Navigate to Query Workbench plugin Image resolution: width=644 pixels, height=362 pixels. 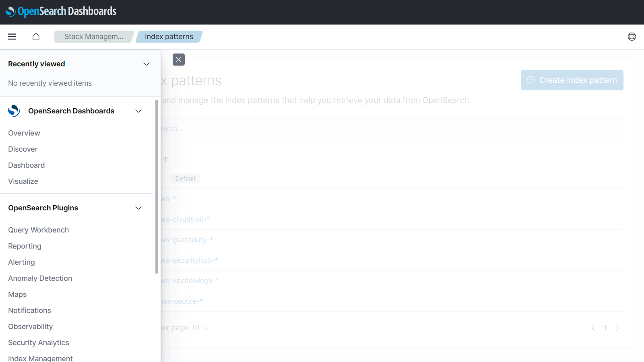coord(39,230)
